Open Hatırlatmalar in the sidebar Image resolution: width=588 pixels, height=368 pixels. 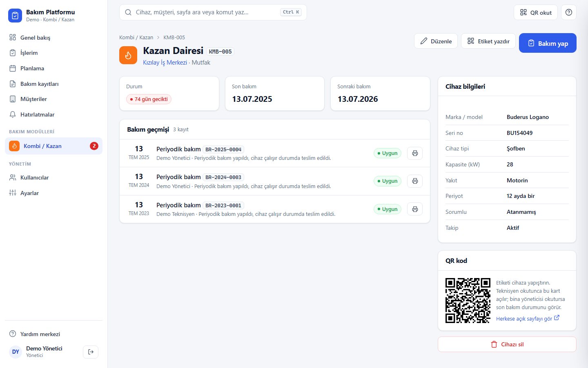(x=53, y=114)
